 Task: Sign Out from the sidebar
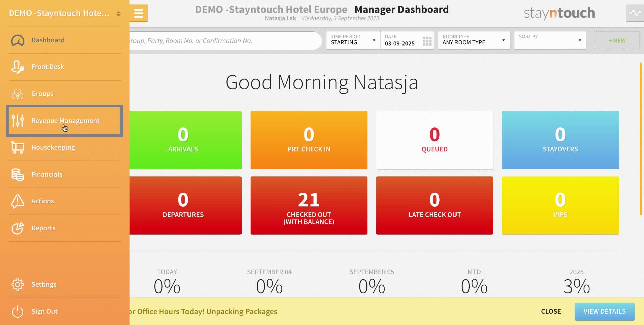click(65, 311)
